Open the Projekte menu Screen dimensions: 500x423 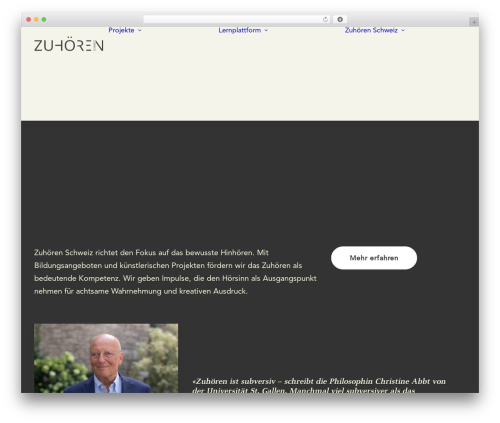121,30
